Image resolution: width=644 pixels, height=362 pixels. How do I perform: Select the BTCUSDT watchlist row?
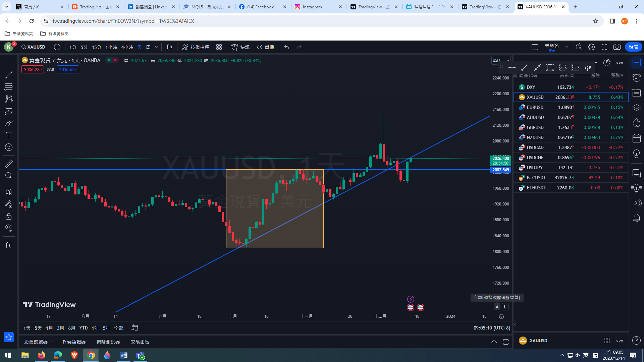point(571,178)
